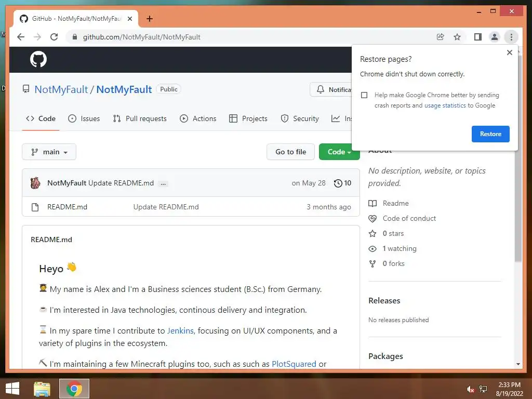Click the Code of conduct heart icon
Viewport: 532px width, 399px height.
pyautogui.click(x=373, y=219)
